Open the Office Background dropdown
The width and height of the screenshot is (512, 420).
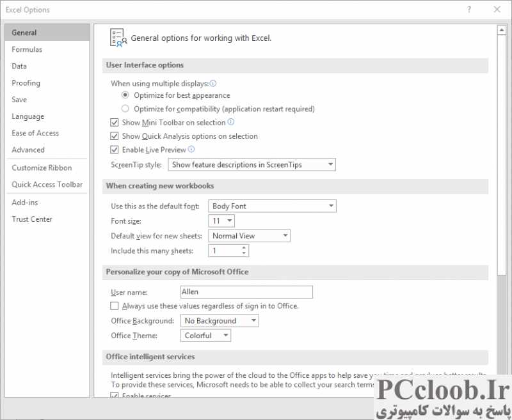[220, 321]
